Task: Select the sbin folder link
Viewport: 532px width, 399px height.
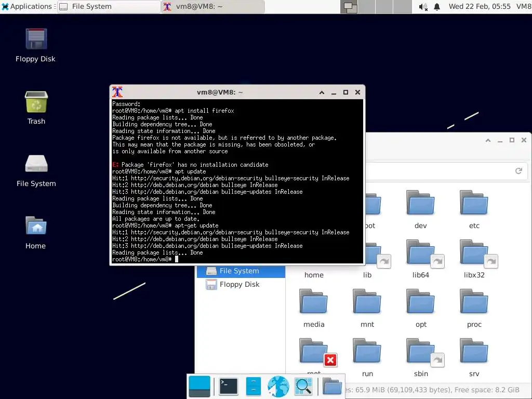Action: pyautogui.click(x=421, y=357)
